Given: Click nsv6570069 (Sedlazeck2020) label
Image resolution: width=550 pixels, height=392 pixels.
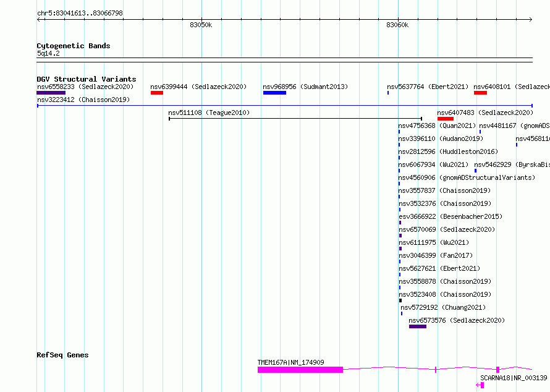Looking at the screenshot, I should tap(447, 229).
